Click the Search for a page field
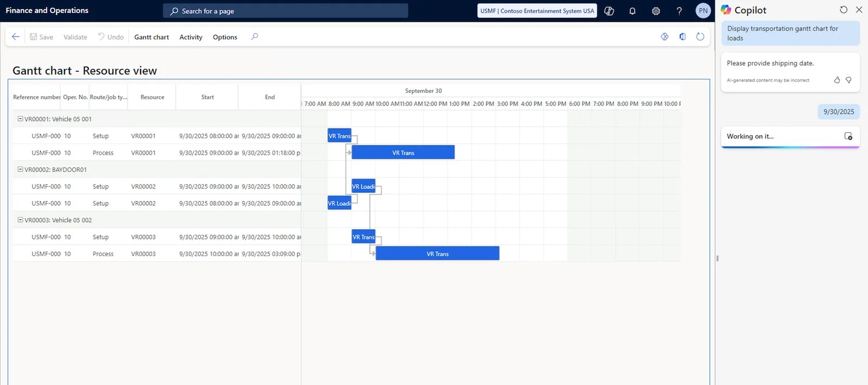This screenshot has width=868, height=385. [285, 11]
